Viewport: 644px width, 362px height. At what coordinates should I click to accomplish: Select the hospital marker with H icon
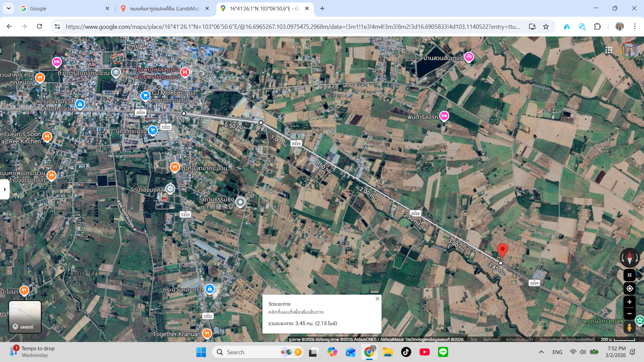[185, 72]
